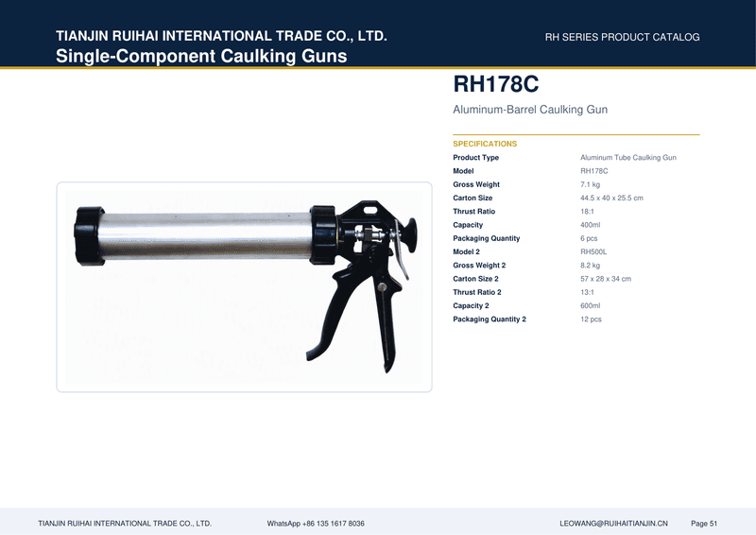Click the 'Product Type' label
The width and height of the screenshot is (756, 535).
476,157
